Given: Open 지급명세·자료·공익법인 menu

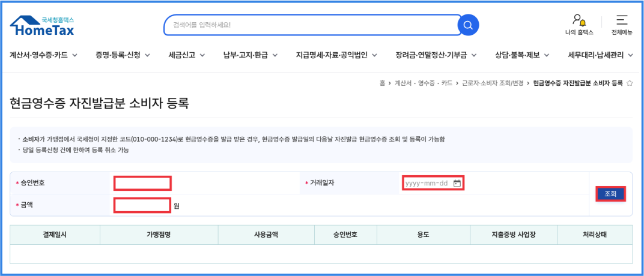Looking at the screenshot, I should click(x=336, y=55).
